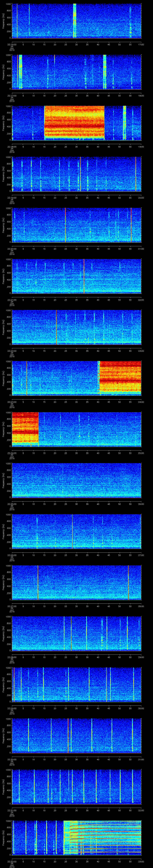Click the 22:25:00 start time label

point(12,504)
